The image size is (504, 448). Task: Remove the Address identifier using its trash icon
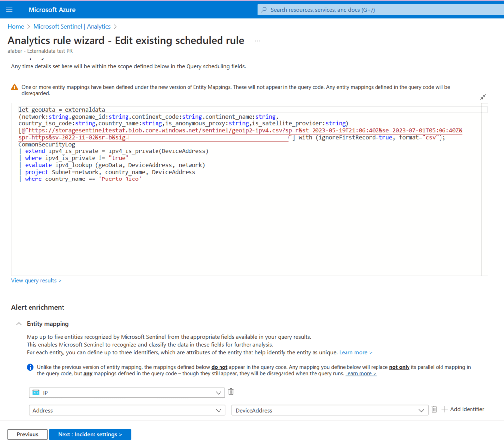pyautogui.click(x=434, y=409)
